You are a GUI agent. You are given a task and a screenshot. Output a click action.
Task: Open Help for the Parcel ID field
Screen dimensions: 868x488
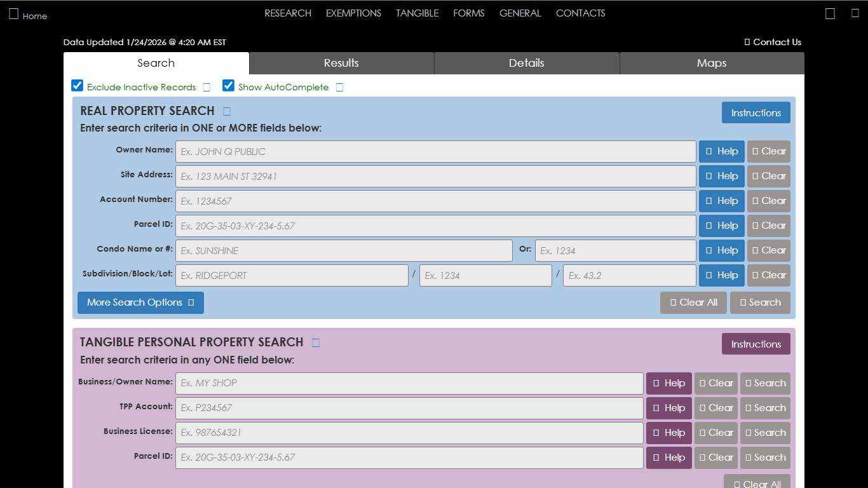721,226
